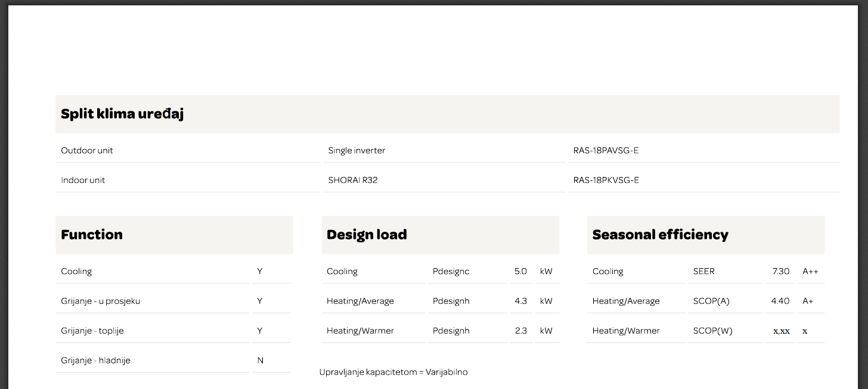
Task: Click the 'Pdesignc' cell
Action: pyautogui.click(x=451, y=271)
